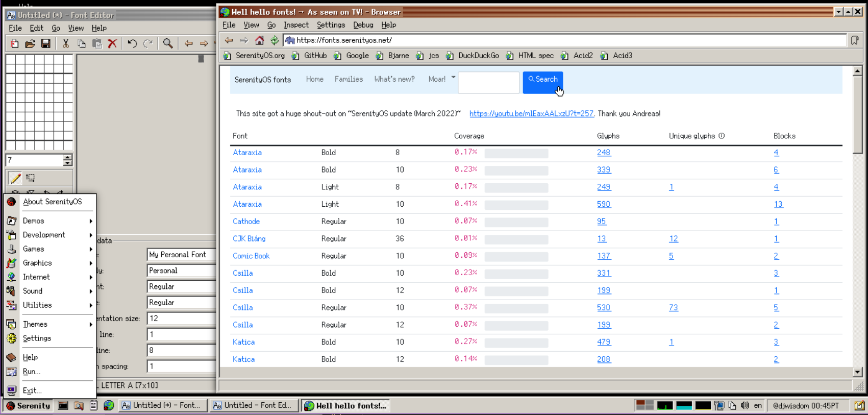The image size is (868, 415).
Task: Expand Demos submenu in Serenity menu
Action: (50, 221)
